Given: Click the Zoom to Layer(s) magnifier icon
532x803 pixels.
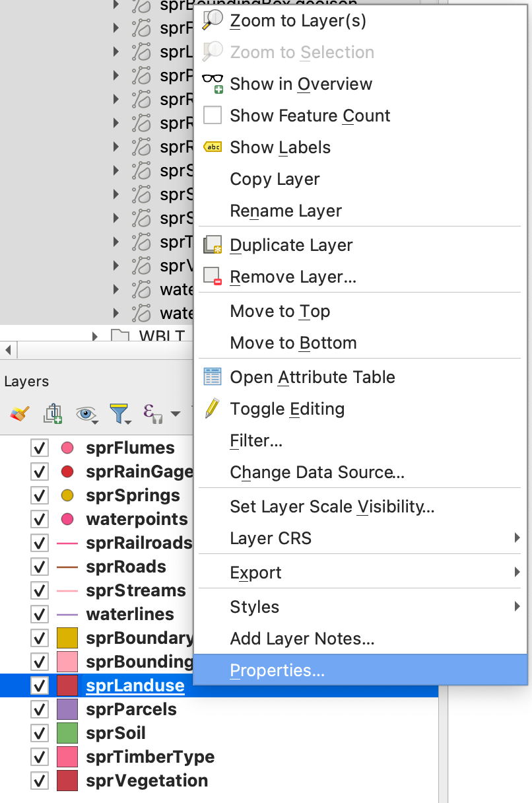Looking at the screenshot, I should pos(213,20).
